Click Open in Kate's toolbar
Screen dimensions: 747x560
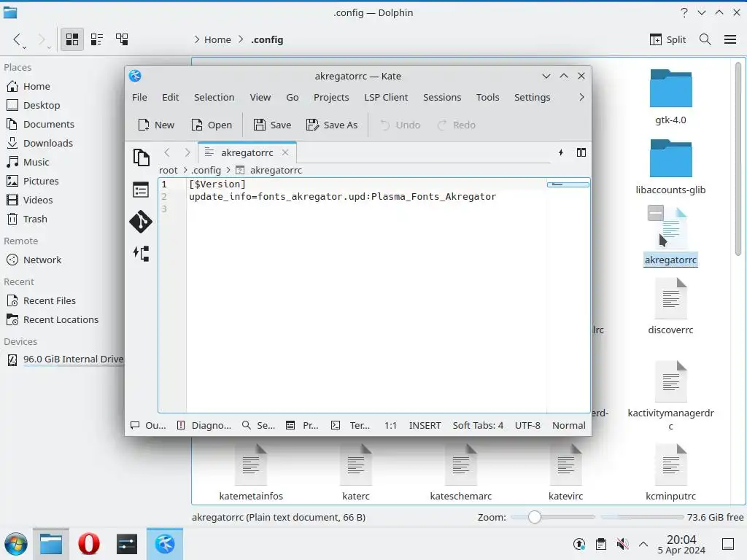click(x=212, y=125)
